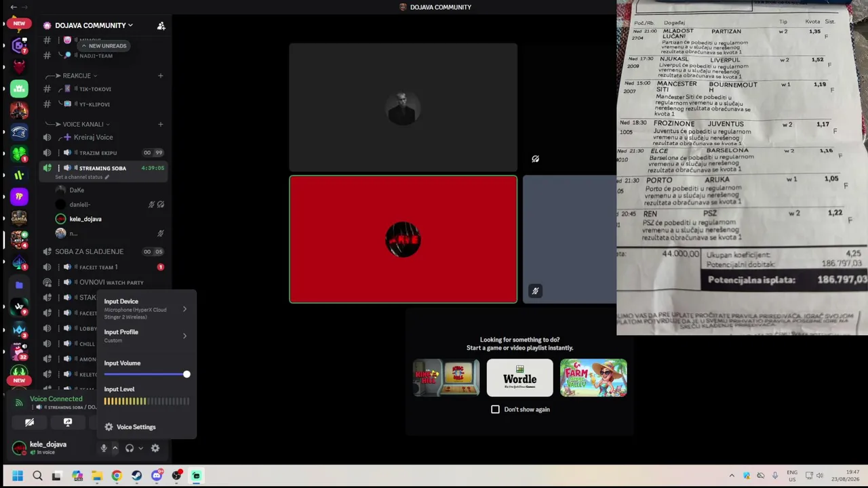Collapse the microphone input options arrow
The width and height of the screenshot is (868, 488).
click(115, 448)
